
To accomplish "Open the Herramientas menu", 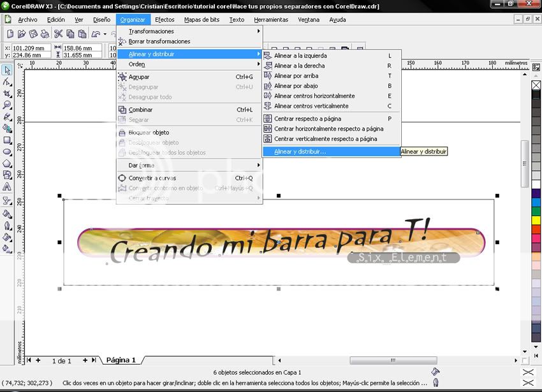I will pyautogui.click(x=271, y=20).
